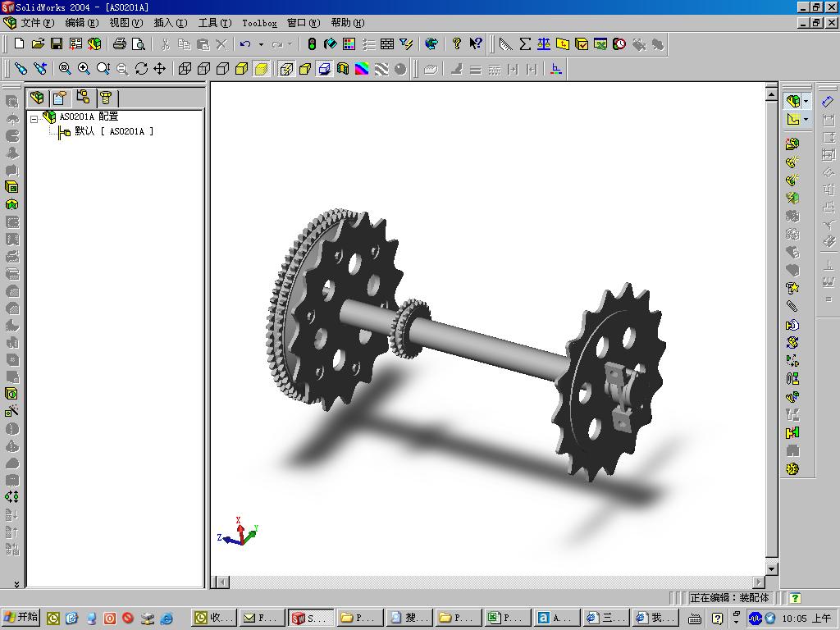This screenshot has width=840, height=630.
Task: Select the Pan move-arrows tool
Action: [160, 69]
